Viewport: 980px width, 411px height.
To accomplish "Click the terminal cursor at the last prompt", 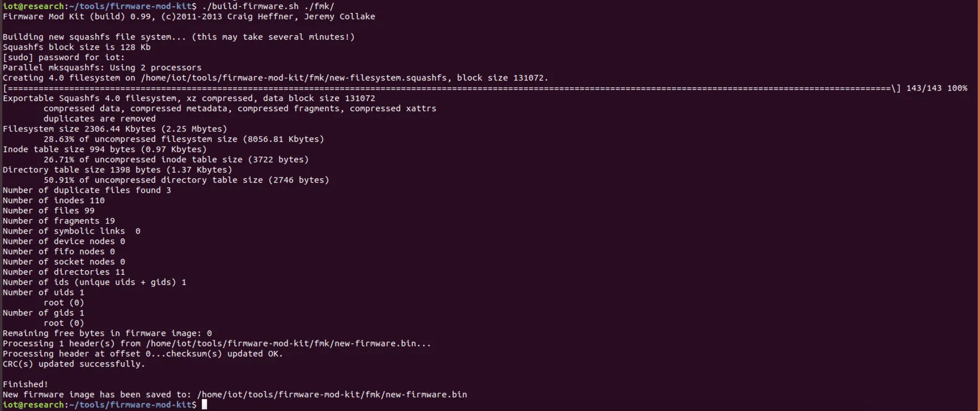I will pyautogui.click(x=205, y=404).
